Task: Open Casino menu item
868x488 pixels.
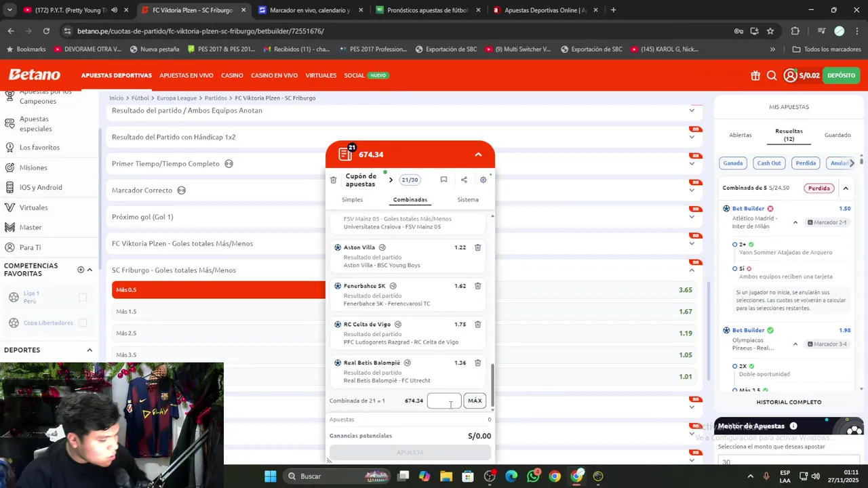Action: [232, 75]
